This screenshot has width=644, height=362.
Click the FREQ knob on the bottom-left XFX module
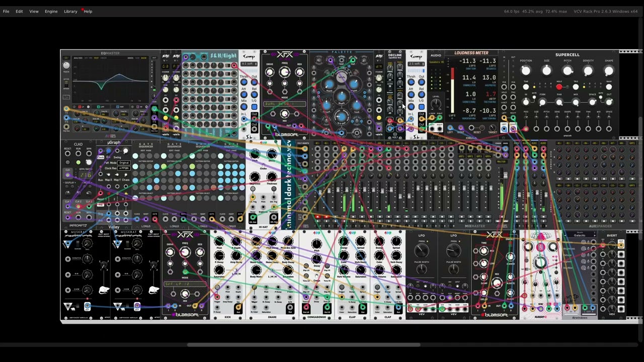click(x=185, y=252)
